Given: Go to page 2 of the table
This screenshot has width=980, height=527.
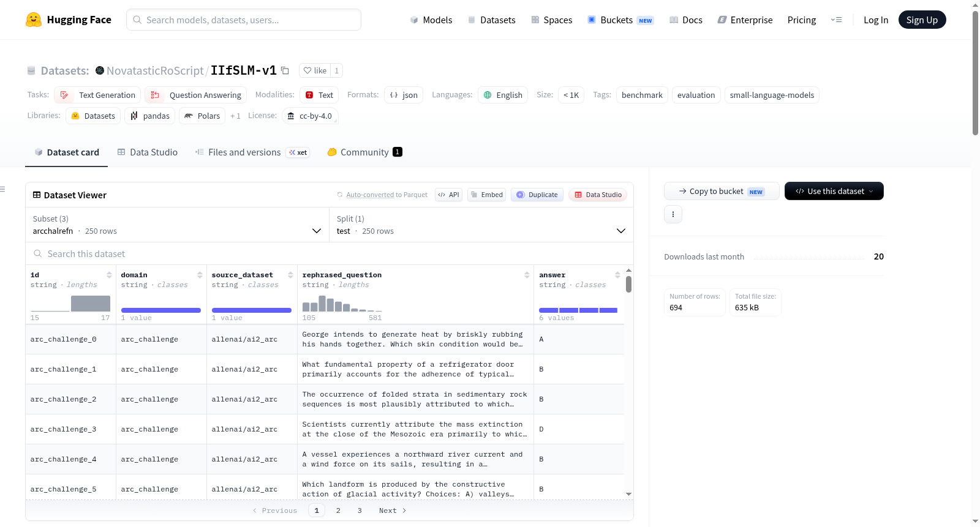Looking at the screenshot, I should click(338, 510).
